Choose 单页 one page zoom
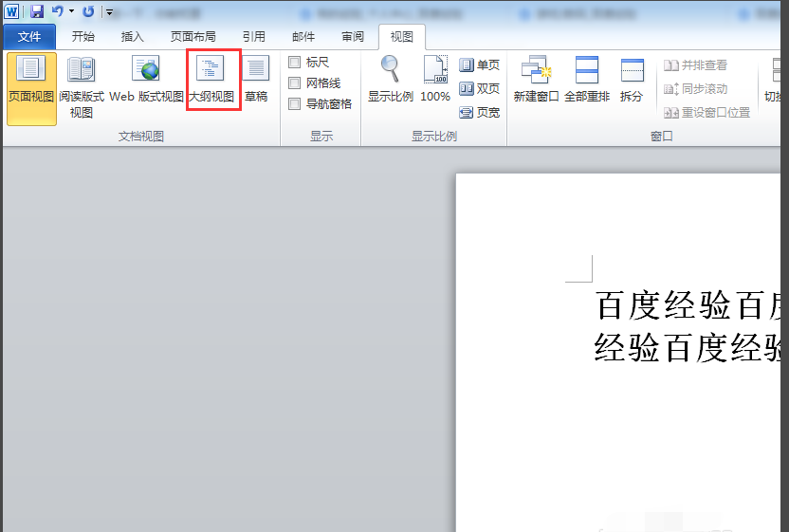 pyautogui.click(x=480, y=64)
